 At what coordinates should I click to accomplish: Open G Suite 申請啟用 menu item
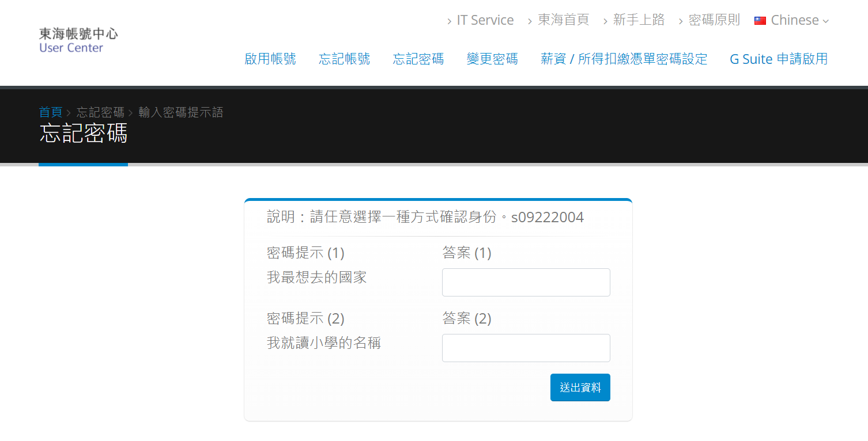779,59
